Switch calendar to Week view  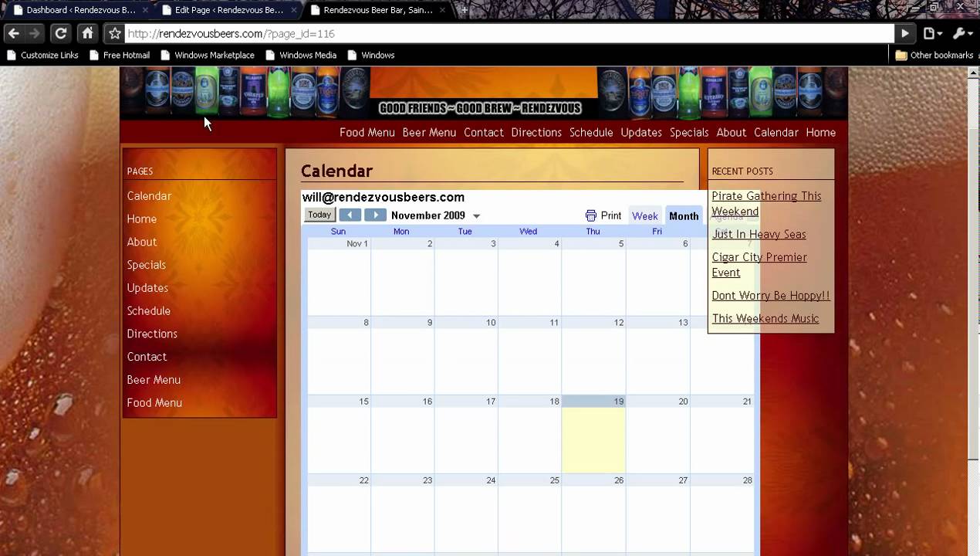click(x=644, y=215)
